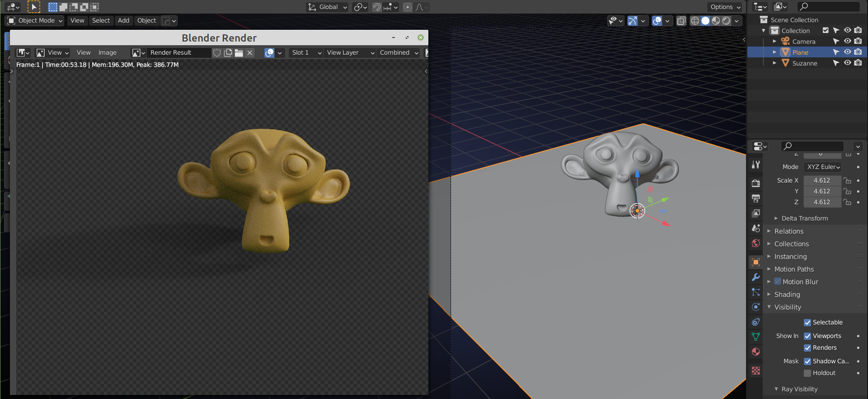Open the Image menu in Blender Render window
Screen dimensions: 868x399
coord(108,53)
